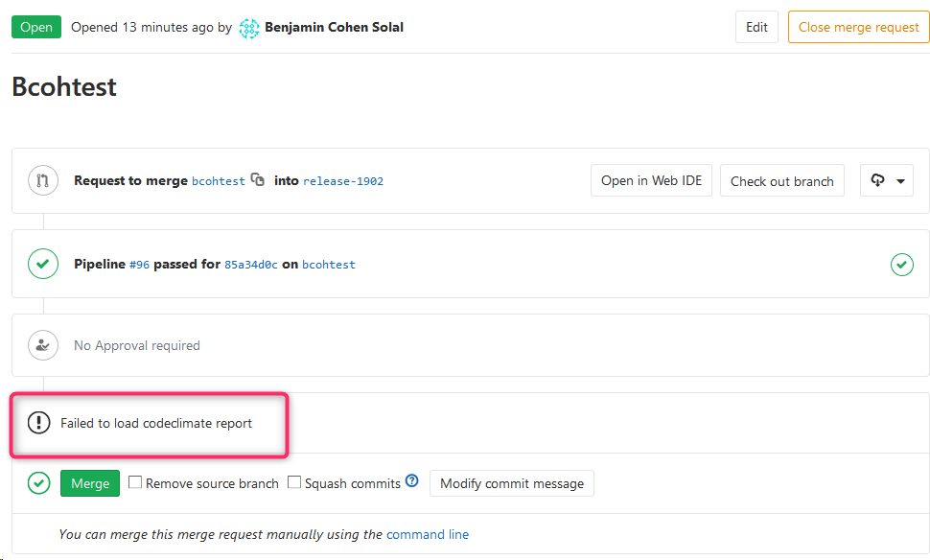This screenshot has height=560, width=930.
Task: Click the Edit button
Action: 756,27
